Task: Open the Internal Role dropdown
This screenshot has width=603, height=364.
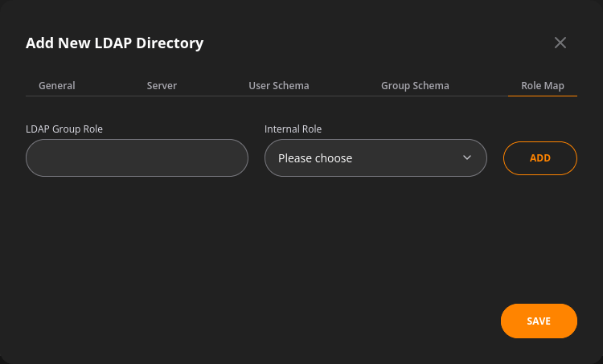Action: coord(375,158)
